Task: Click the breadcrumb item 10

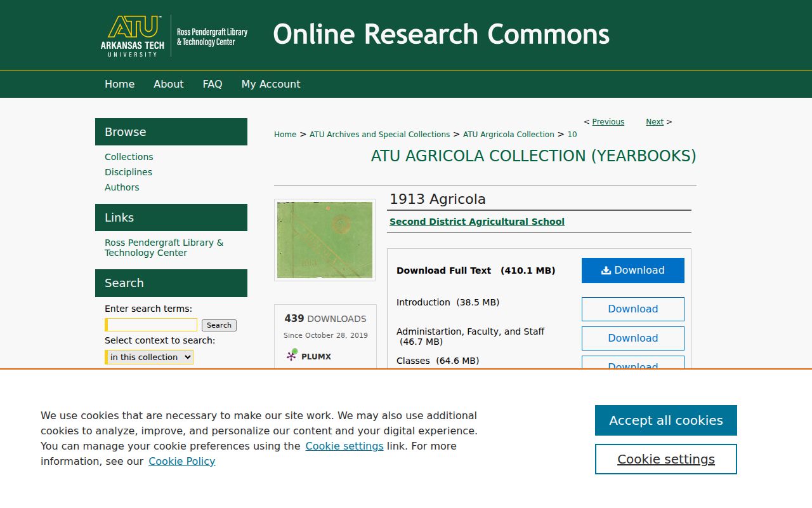Action: [x=572, y=135]
